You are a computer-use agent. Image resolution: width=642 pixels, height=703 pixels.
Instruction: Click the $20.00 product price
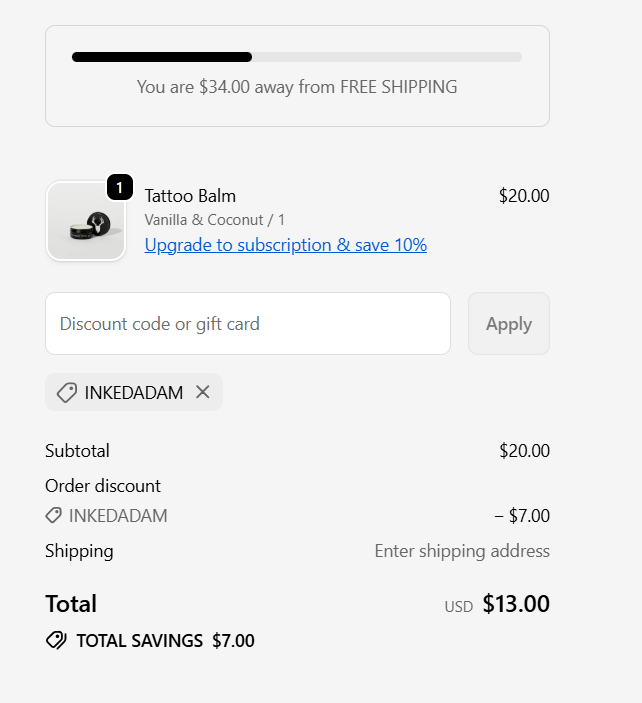[524, 195]
